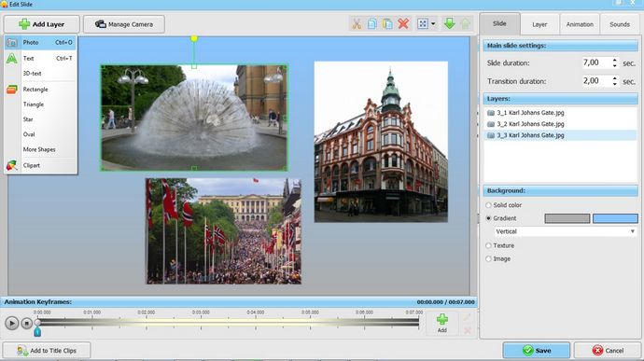Decrease Slide duration with down arrow

point(614,65)
